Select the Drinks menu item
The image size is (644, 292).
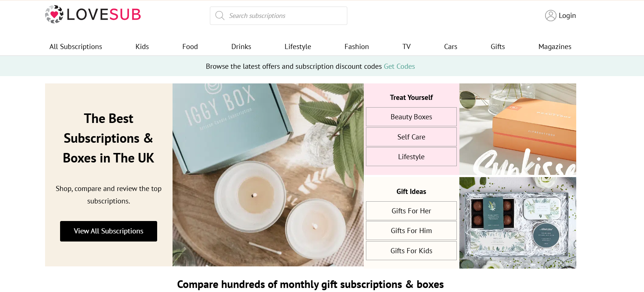click(x=241, y=46)
